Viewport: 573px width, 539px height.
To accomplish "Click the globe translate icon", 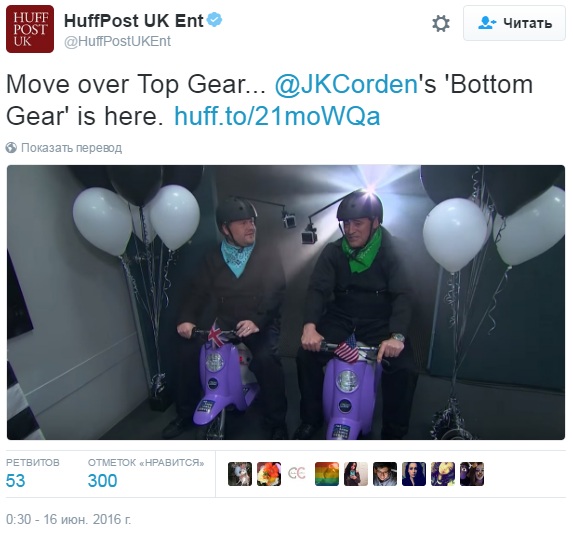I will [11, 148].
